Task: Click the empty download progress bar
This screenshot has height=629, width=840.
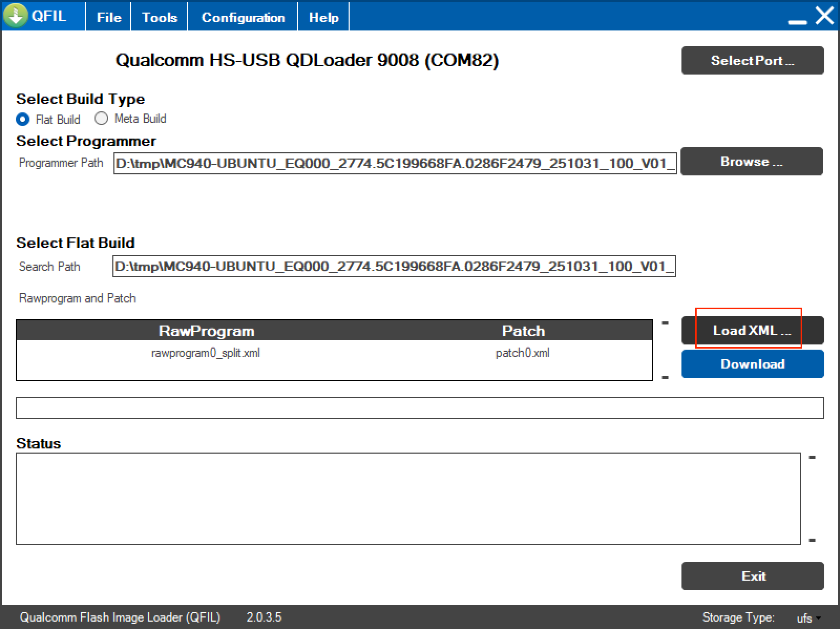Action: pyautogui.click(x=419, y=408)
